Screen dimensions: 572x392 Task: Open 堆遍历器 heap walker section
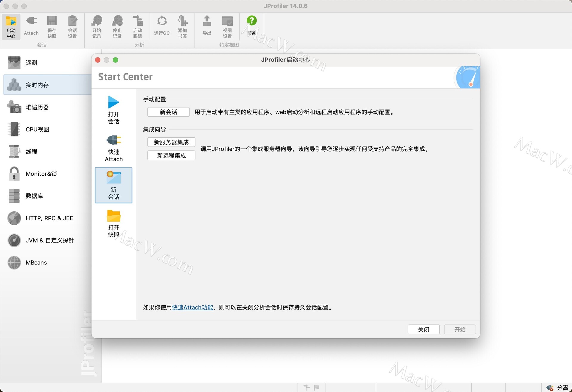48,107
